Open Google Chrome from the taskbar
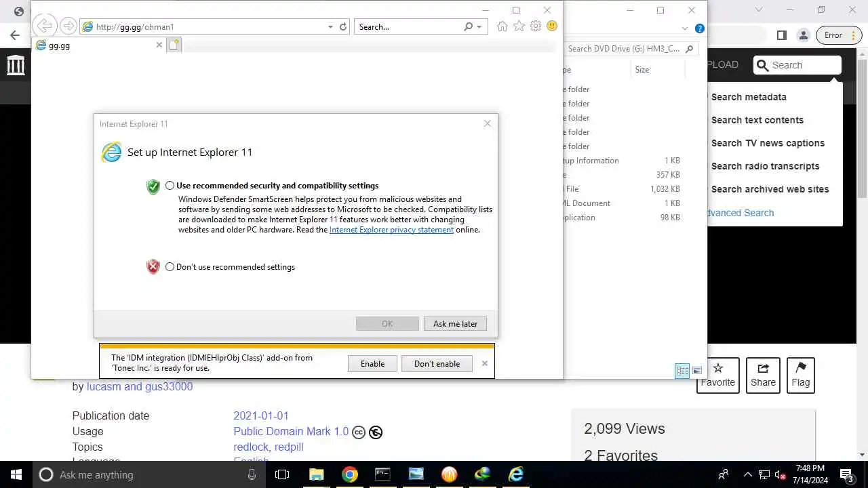Screen dimensions: 868x488 [x=349, y=474]
